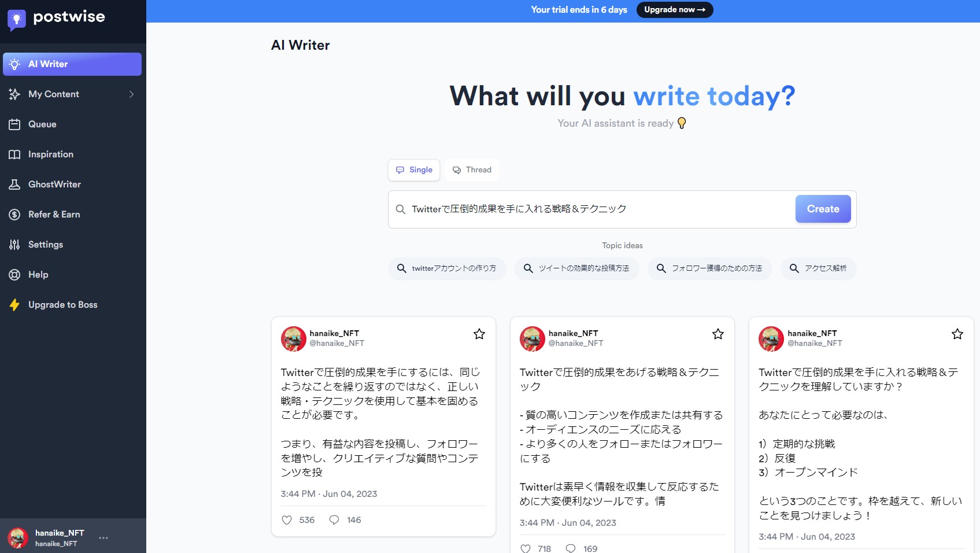The image size is (980, 553).
Task: Open Settings in the sidebar
Action: click(72, 245)
